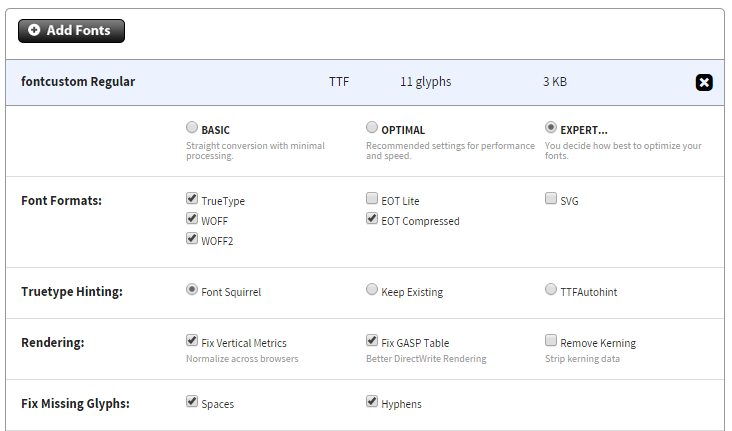Click the Add Fonts button

71,31
